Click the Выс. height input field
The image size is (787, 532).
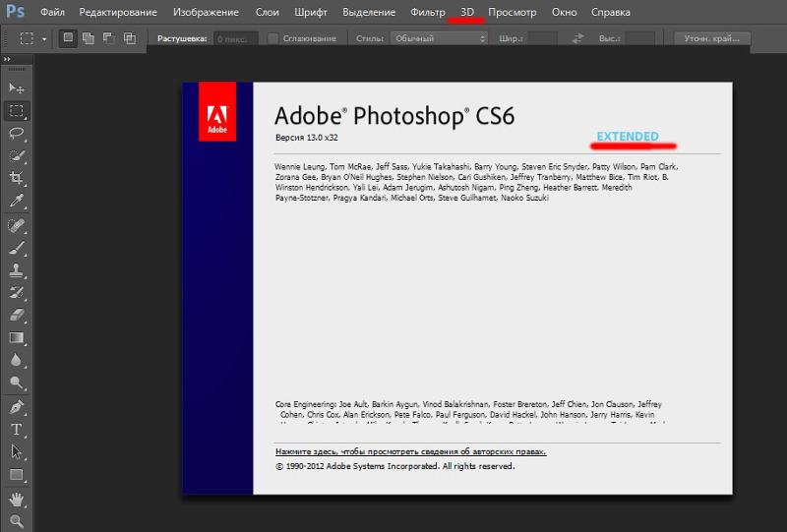[640, 38]
